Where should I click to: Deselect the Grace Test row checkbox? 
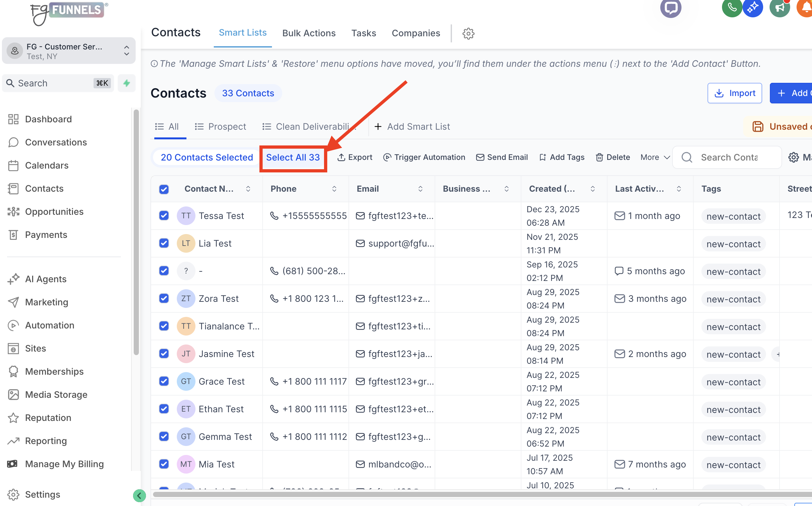164,381
